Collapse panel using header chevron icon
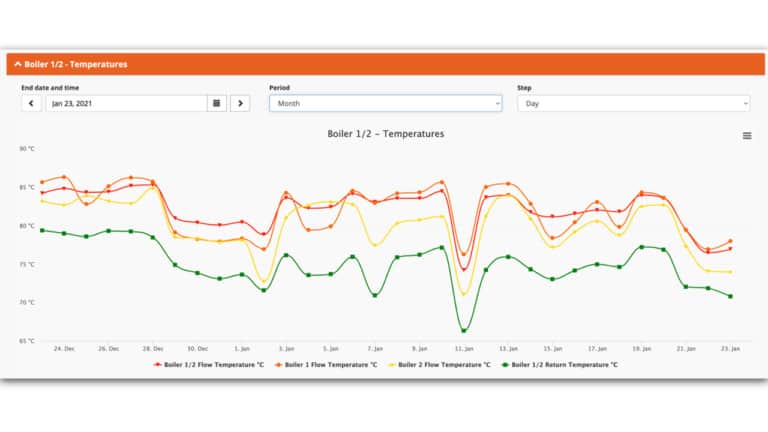 pyautogui.click(x=17, y=64)
